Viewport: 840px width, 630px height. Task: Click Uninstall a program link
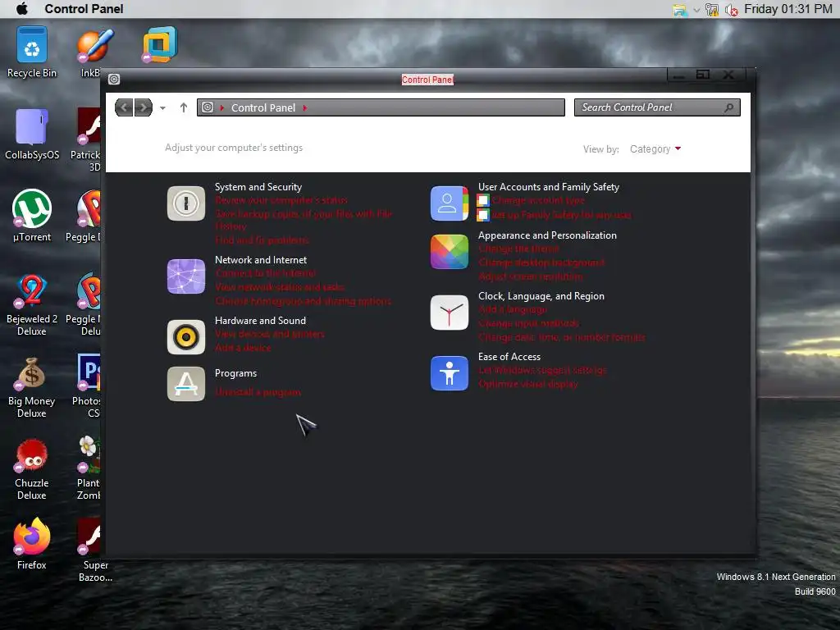pyautogui.click(x=258, y=393)
